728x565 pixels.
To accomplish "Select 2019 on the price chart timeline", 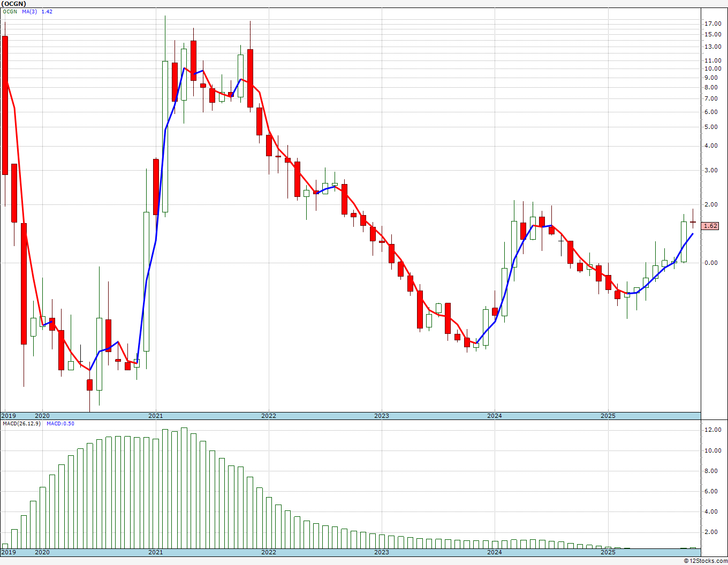I will tap(9, 416).
